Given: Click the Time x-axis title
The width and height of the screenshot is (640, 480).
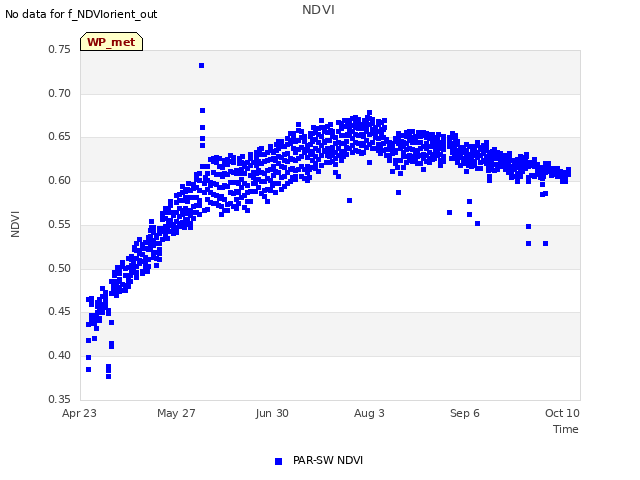Looking at the screenshot, I should point(566,429).
